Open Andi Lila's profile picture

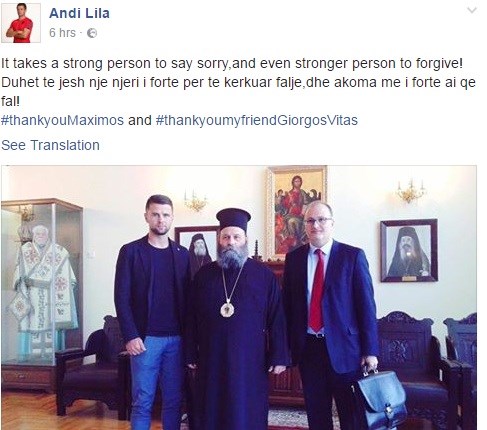21,23
